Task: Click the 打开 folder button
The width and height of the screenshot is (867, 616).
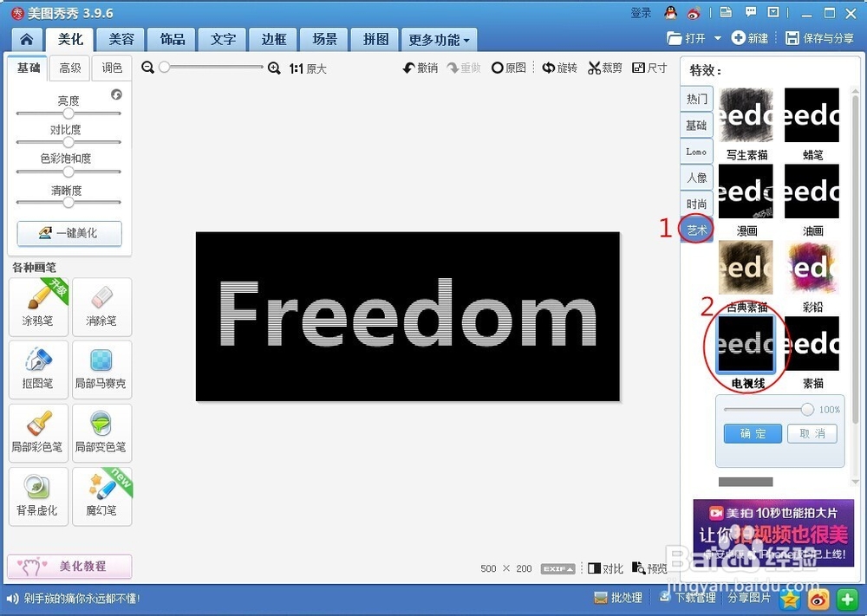Action: 686,38
